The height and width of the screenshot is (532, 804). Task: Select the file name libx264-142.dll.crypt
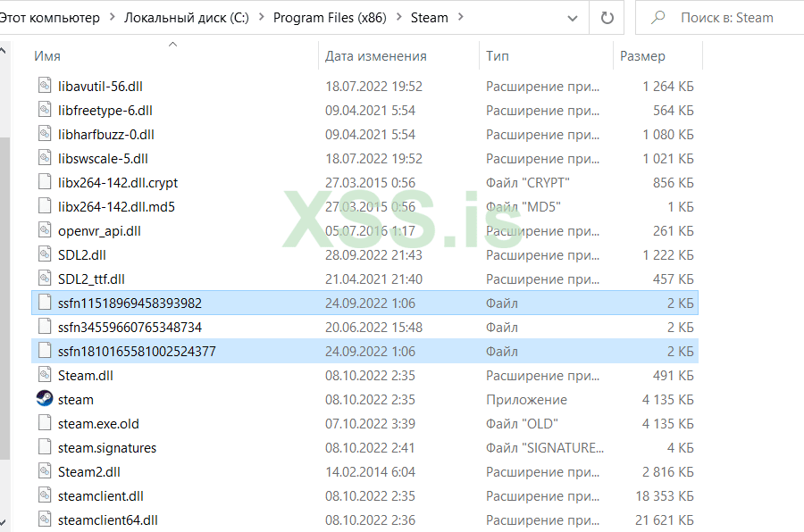pyautogui.click(x=118, y=182)
